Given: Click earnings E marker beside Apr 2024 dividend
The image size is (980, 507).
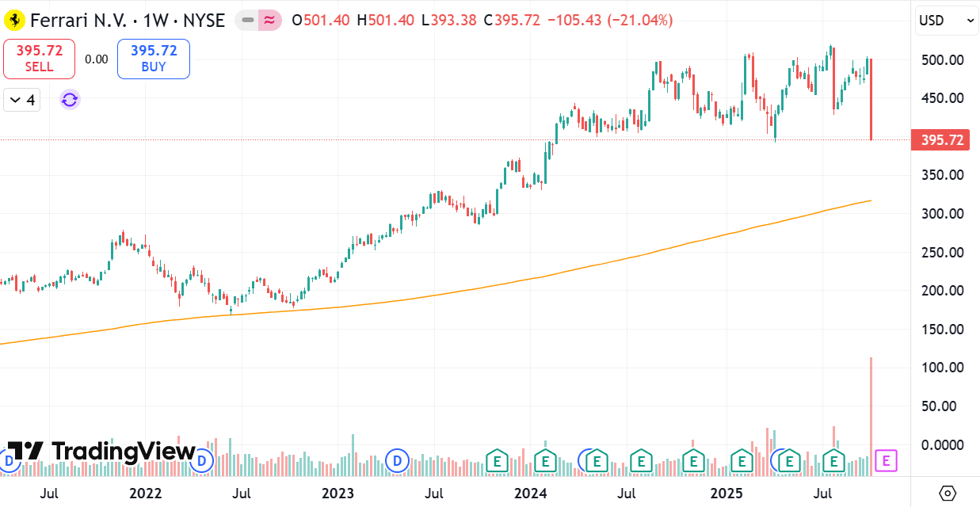Looking at the screenshot, I should 597,460.
